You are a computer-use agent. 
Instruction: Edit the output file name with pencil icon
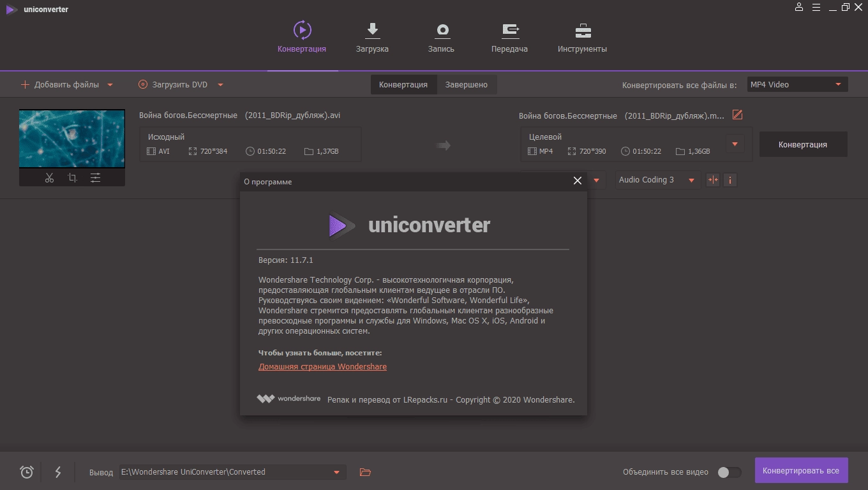[x=738, y=115]
